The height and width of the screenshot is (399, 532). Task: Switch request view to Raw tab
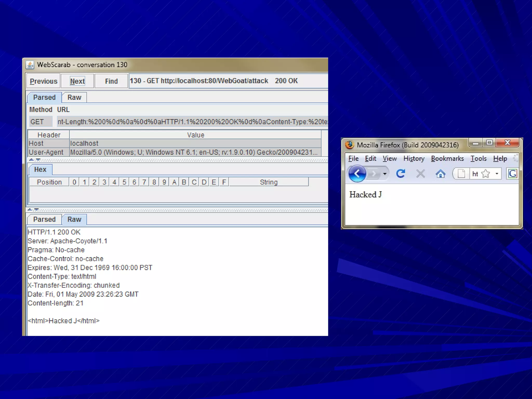[74, 97]
